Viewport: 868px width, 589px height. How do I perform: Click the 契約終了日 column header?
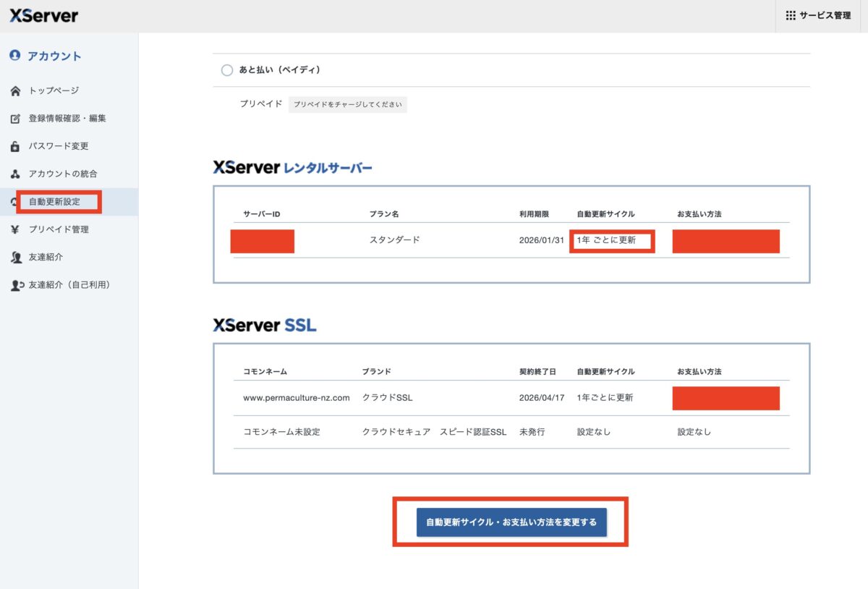(x=537, y=372)
